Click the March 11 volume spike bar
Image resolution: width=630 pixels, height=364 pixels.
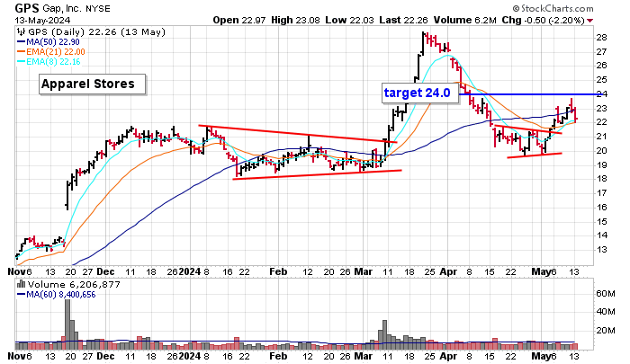384,334
